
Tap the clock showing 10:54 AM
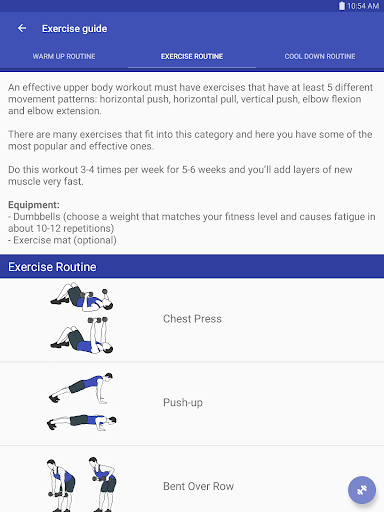363,6
